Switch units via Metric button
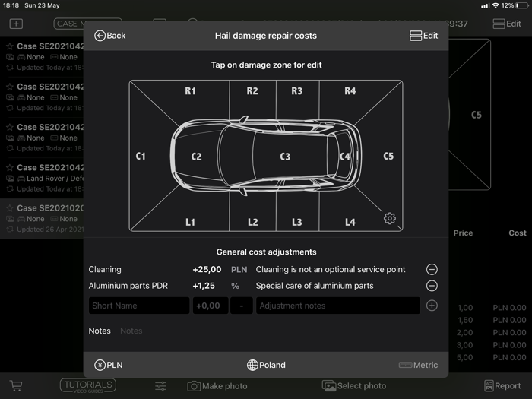532x399 pixels. (418, 365)
